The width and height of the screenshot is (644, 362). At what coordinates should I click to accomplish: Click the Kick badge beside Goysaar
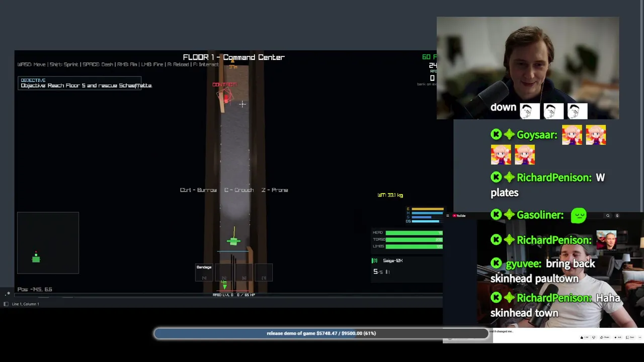pos(496,134)
